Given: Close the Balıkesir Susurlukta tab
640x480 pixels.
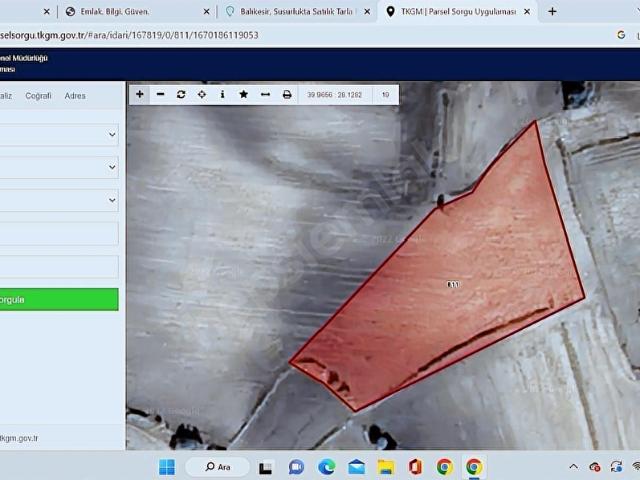Looking at the screenshot, I should click(x=367, y=12).
